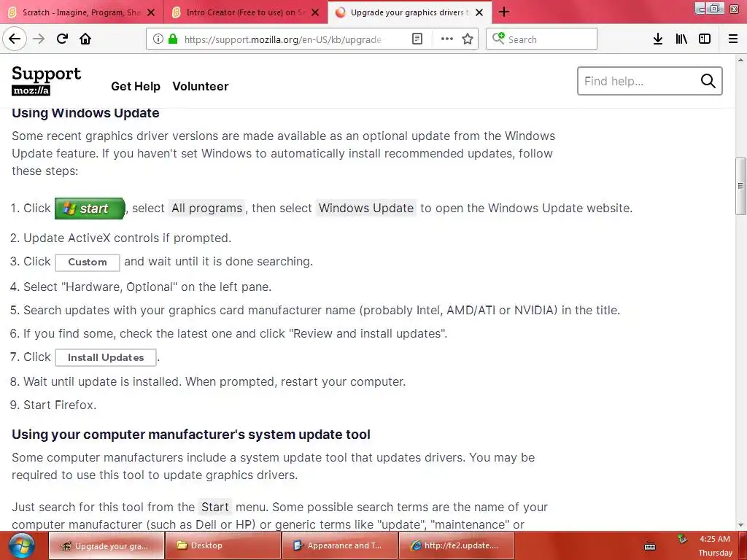Open the Downloads arrow panel
The width and height of the screenshot is (747, 560).
(x=658, y=39)
